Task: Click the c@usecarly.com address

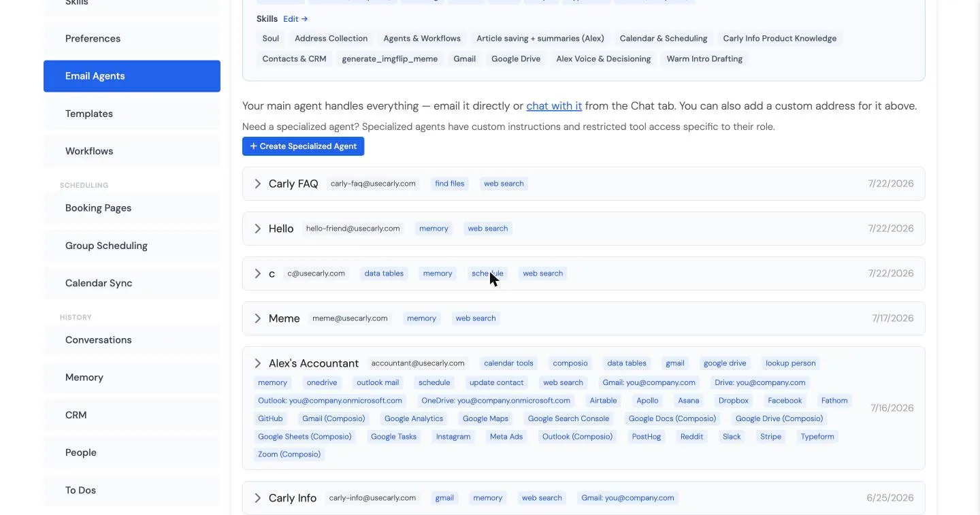Action: pos(316,273)
